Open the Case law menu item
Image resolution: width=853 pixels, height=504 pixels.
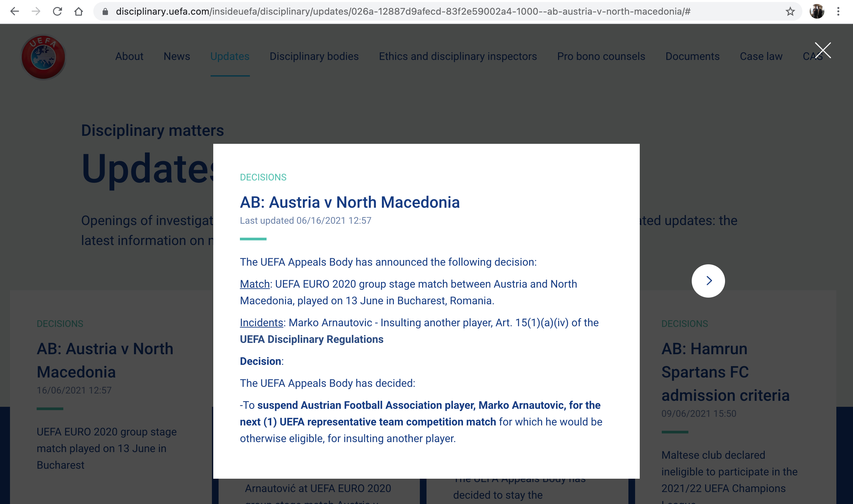tap(761, 56)
